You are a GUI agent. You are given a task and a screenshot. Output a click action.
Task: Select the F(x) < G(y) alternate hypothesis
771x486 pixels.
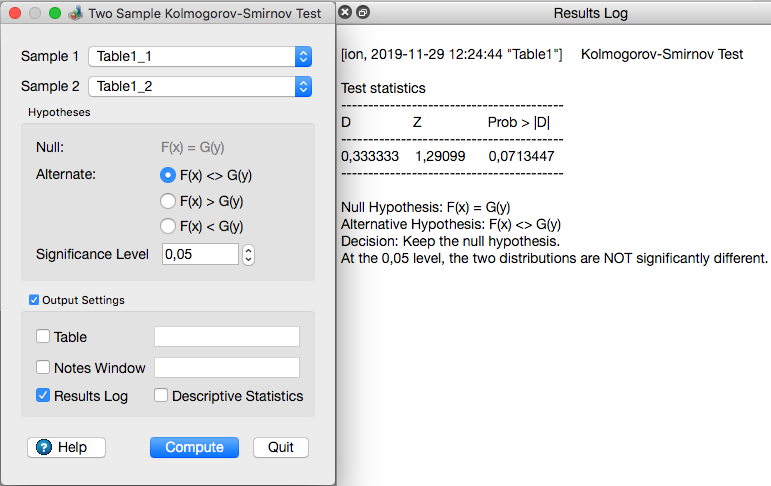coord(168,226)
